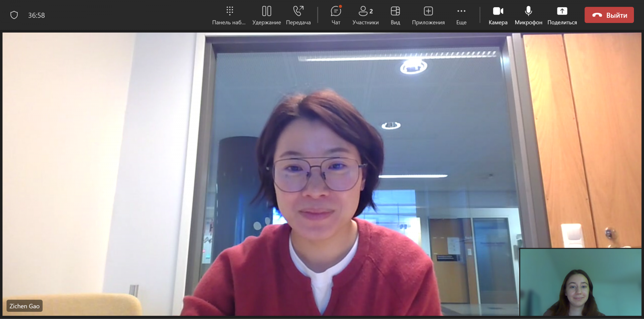The width and height of the screenshot is (644, 319).
Task: Leave the call with red button
Action: [x=609, y=15]
